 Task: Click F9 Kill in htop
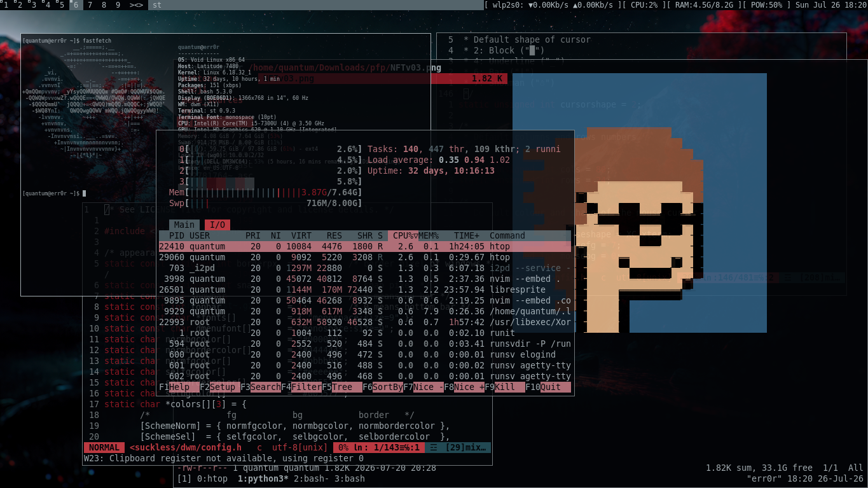coord(505,387)
